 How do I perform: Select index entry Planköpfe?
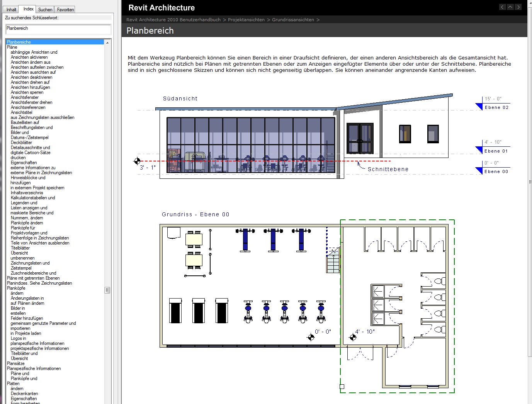16,288
